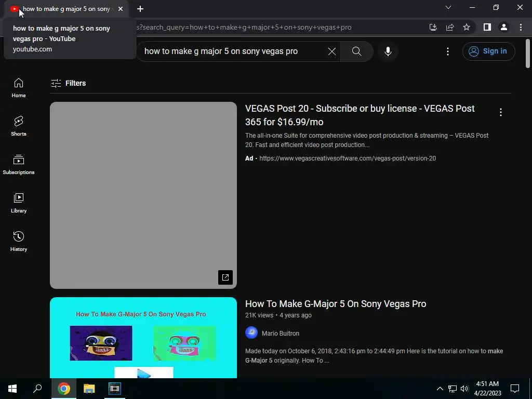This screenshot has height=399, width=532.
Task: Click the page vertical scrollbar
Action: pyautogui.click(x=528, y=54)
